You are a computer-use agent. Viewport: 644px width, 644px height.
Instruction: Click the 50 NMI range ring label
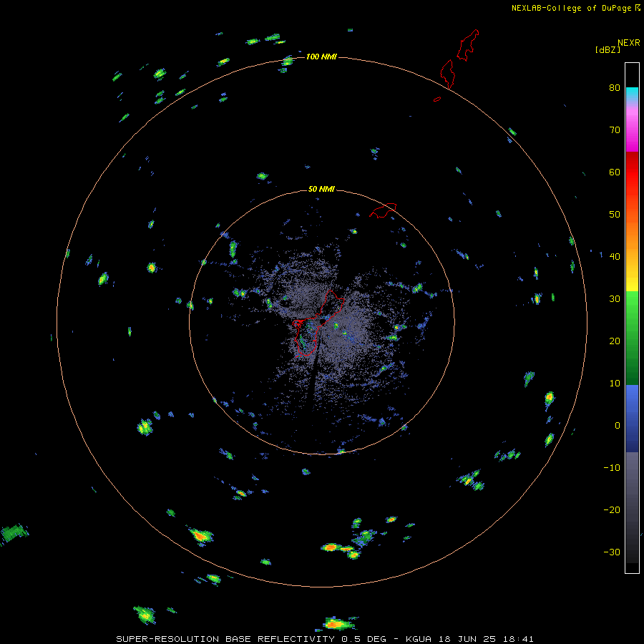pyautogui.click(x=321, y=190)
